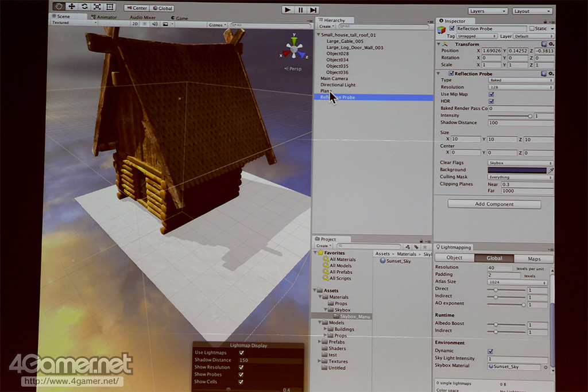
Task: Toggle Use Mip Map checkbox
Action: click(x=492, y=94)
